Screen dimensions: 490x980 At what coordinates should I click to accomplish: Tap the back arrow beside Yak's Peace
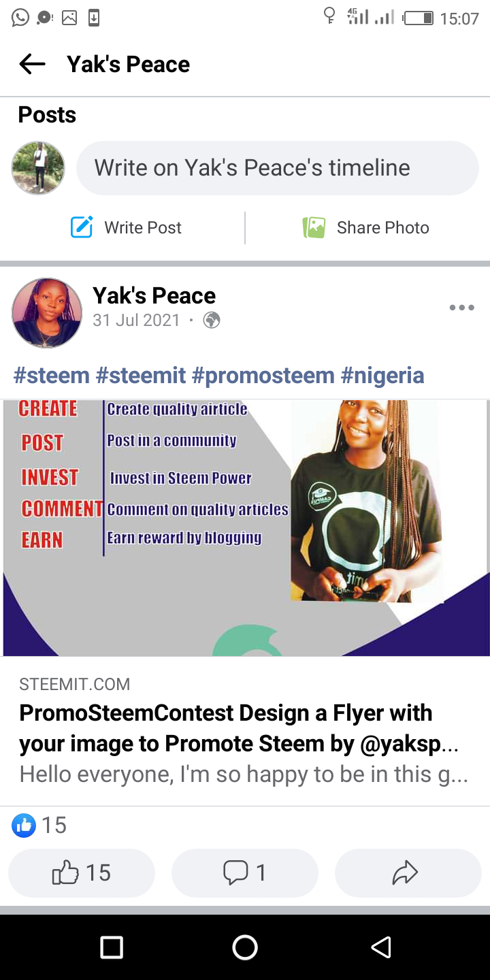[x=32, y=65]
